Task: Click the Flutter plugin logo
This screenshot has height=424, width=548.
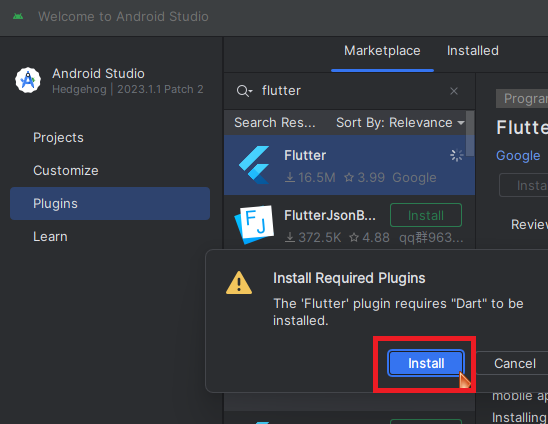Action: [254, 165]
